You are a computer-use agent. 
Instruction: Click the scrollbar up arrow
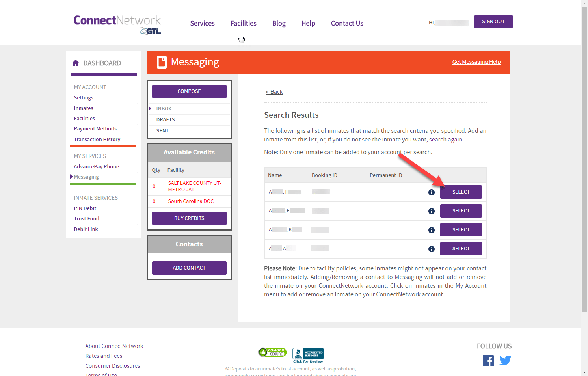pos(584,3)
